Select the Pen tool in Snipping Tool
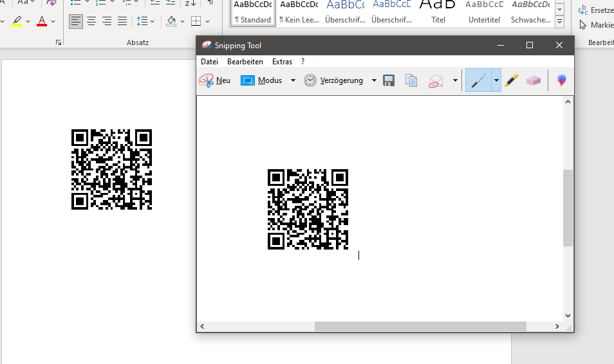Screen dimensions: 614x364 (478, 80)
